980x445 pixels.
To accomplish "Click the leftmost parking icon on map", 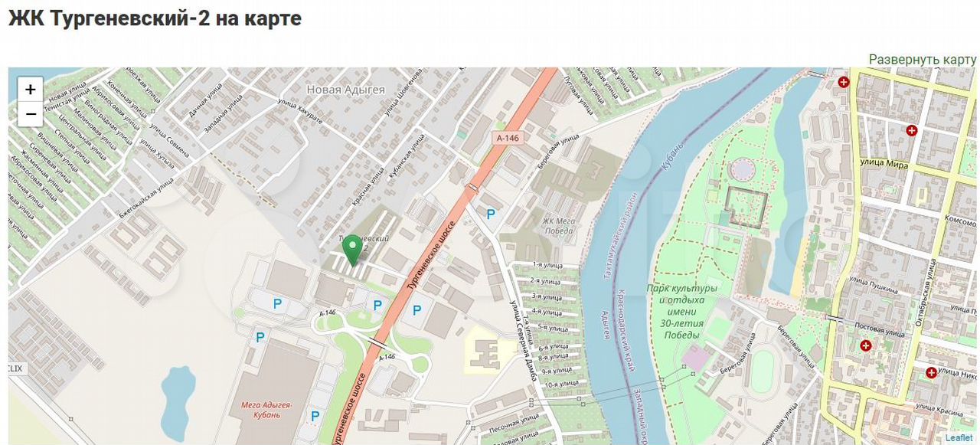I will (x=260, y=337).
